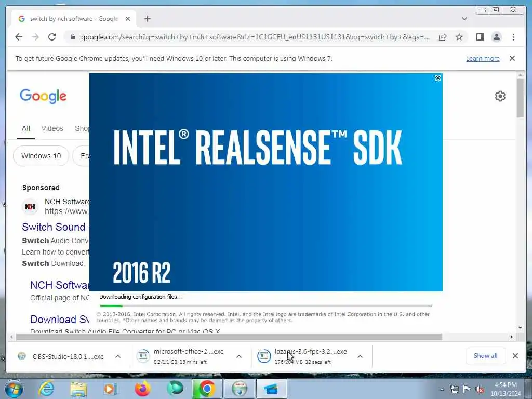The height and width of the screenshot is (399, 532).
Task: Click the horizontal scrollbar thumb
Action: 229,337
